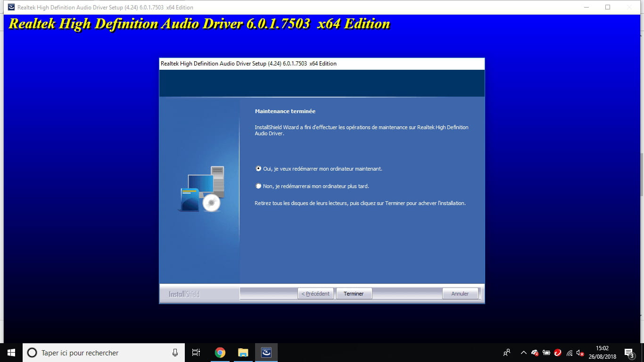Minimize the Realtek setup window
Screen dimensions: 644x362
tap(586, 7)
